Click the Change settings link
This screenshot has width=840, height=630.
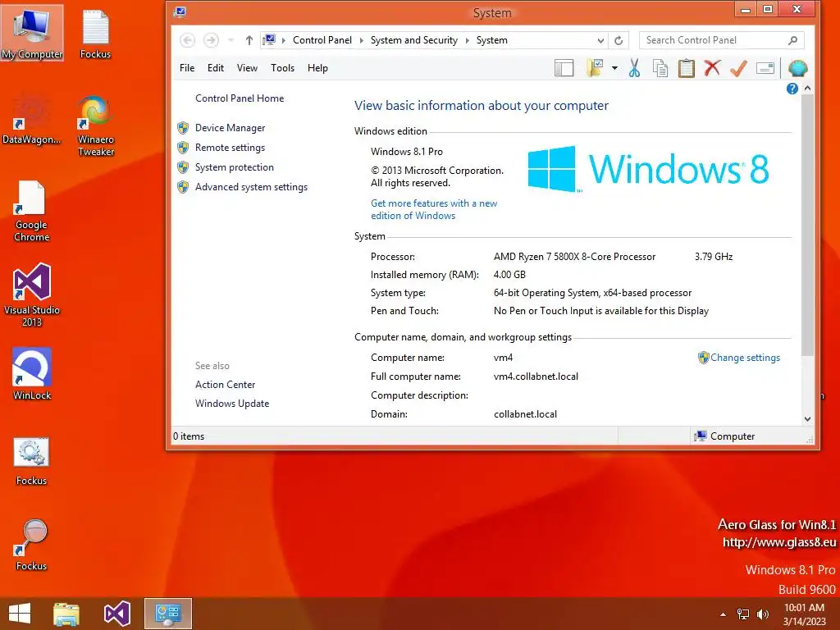[745, 358]
